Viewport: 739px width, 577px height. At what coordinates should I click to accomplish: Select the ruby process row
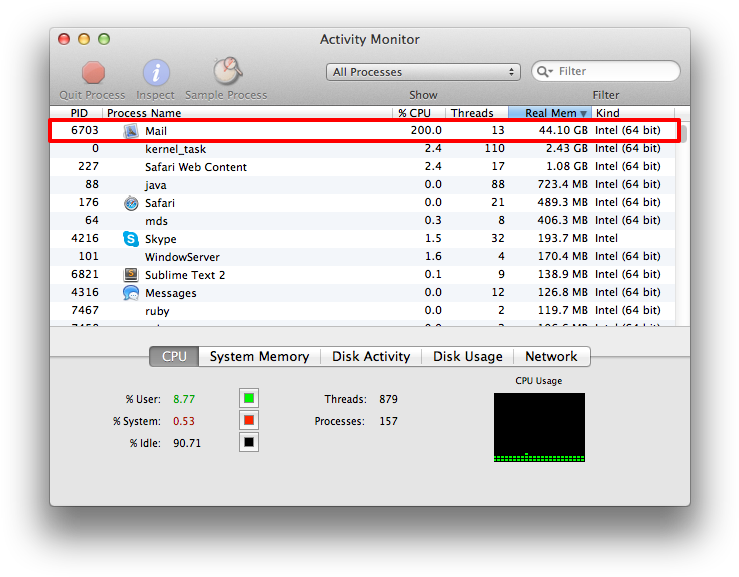(362, 311)
